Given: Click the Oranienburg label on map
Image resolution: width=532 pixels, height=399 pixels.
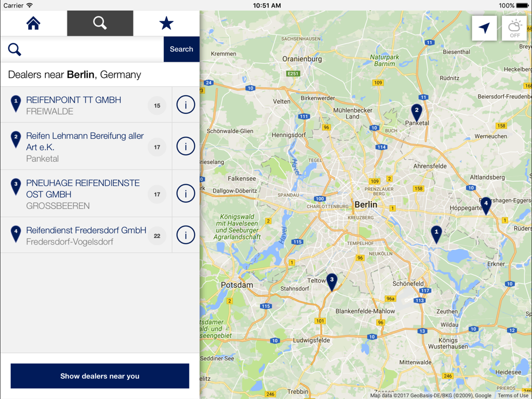Looking at the screenshot, I should pyautogui.click(x=302, y=59).
